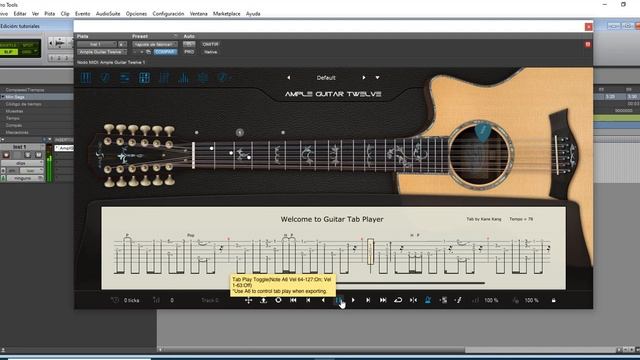Toggle Tab Play button under cursor

click(338, 300)
